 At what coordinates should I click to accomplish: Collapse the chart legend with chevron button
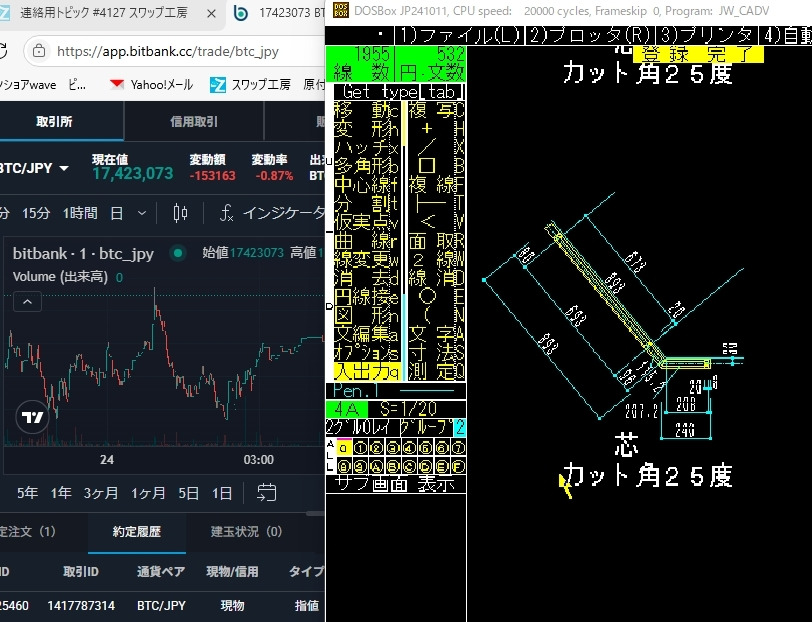27,301
